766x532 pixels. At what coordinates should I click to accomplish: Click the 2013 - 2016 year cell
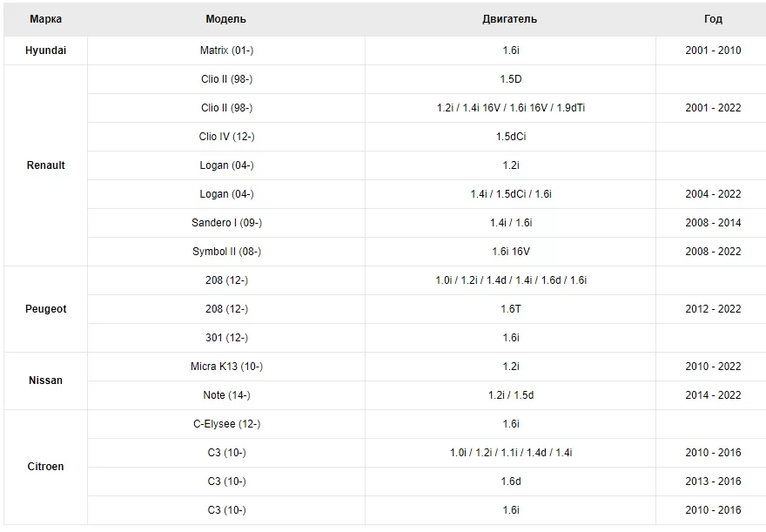(x=713, y=481)
